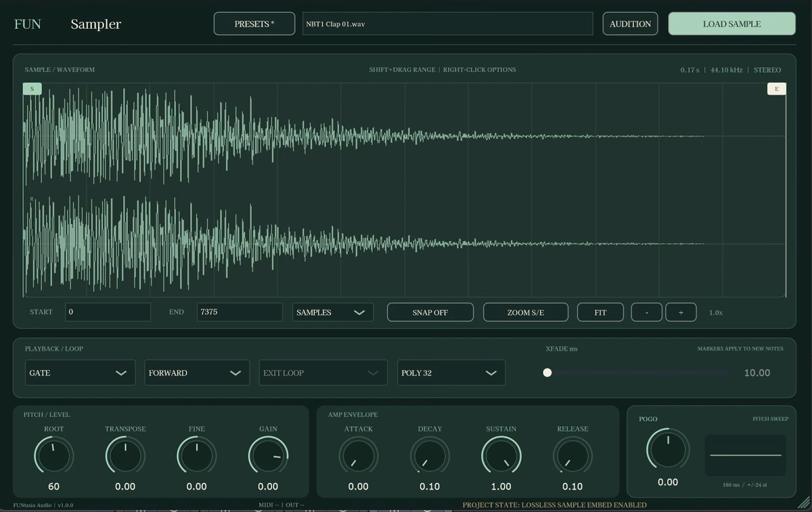The width and height of the screenshot is (812, 512).
Task: Click the TRANSPOSE value 0.00
Action: [x=125, y=486]
